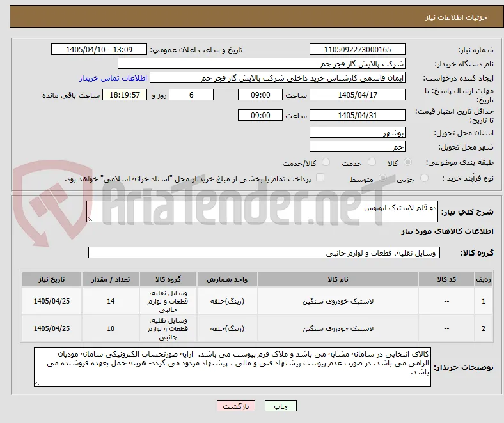The image size is (504, 423).
Task: Click the کد کالا column header
Action: [446, 279]
